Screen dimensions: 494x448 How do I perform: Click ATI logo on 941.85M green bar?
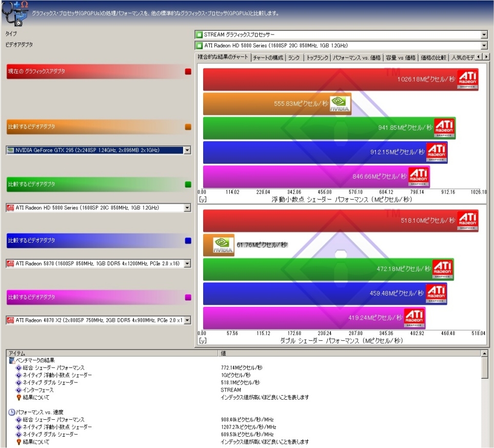point(444,128)
